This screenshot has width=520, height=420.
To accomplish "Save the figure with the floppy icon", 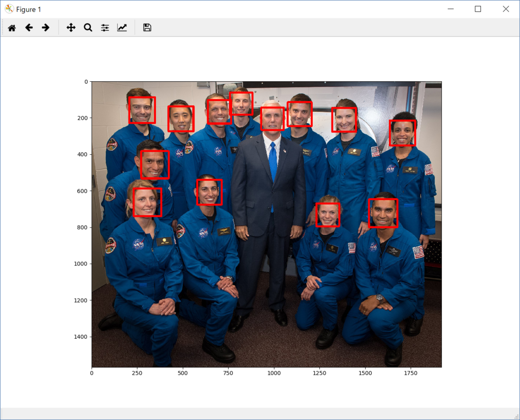I will (x=147, y=27).
